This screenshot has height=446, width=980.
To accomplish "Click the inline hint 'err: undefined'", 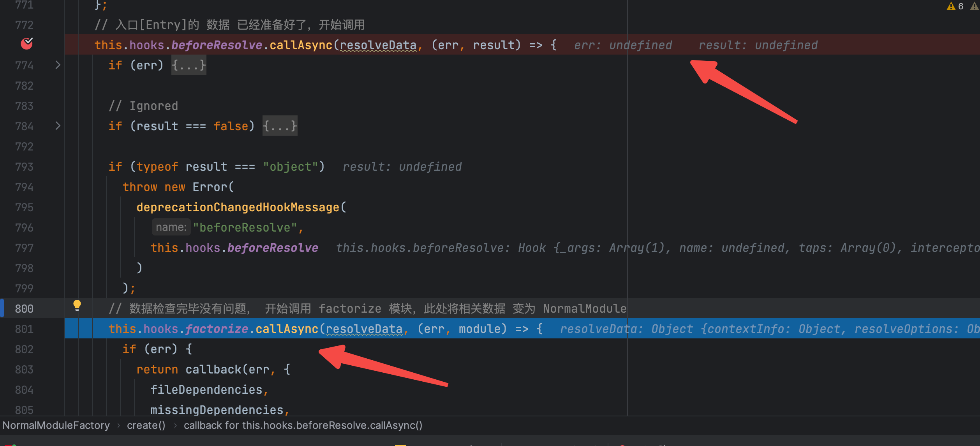I will 623,45.
